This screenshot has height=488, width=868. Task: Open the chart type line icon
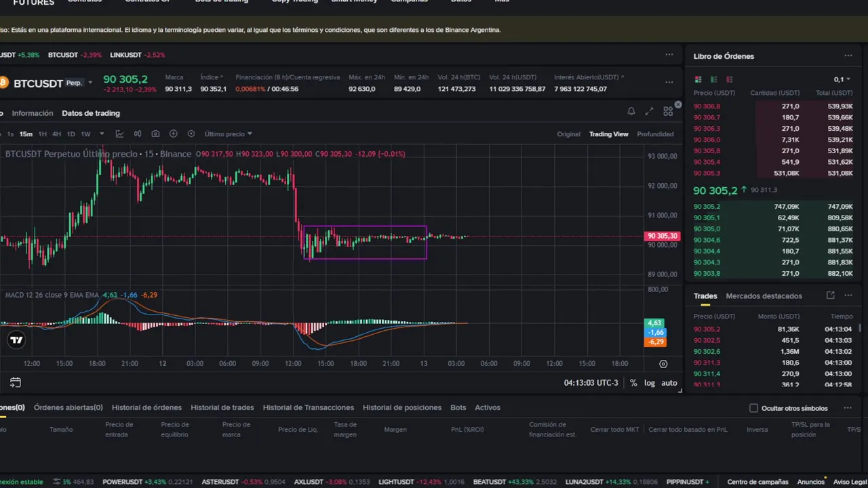pos(120,134)
